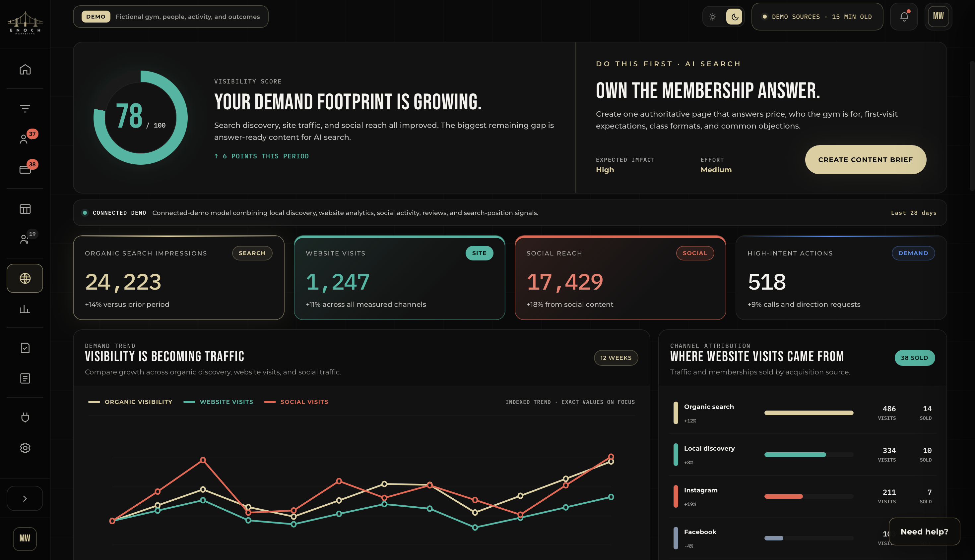Click the CREATE CONTENT BRIEF button
Image resolution: width=975 pixels, height=560 pixels.
866,160
